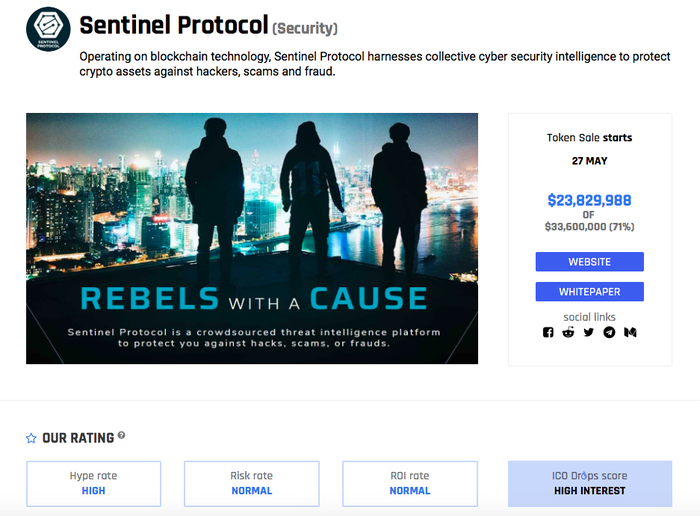Open the Twitter social link
This screenshot has width=700, height=516.
[589, 333]
